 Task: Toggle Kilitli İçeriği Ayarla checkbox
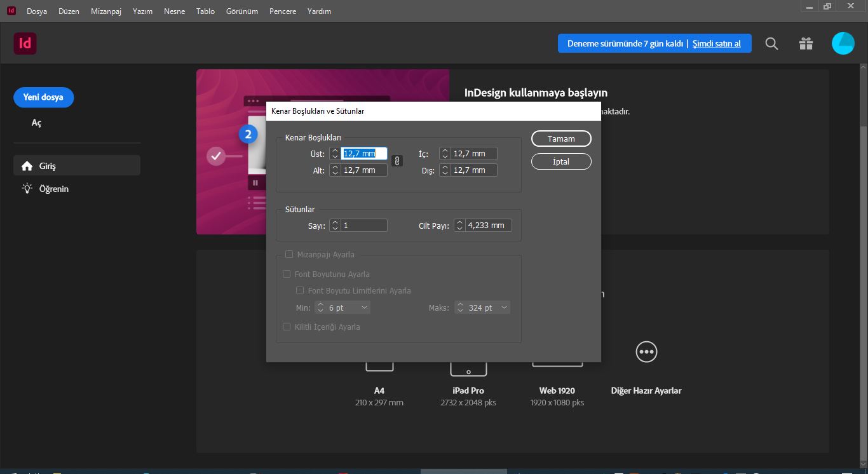[286, 327]
